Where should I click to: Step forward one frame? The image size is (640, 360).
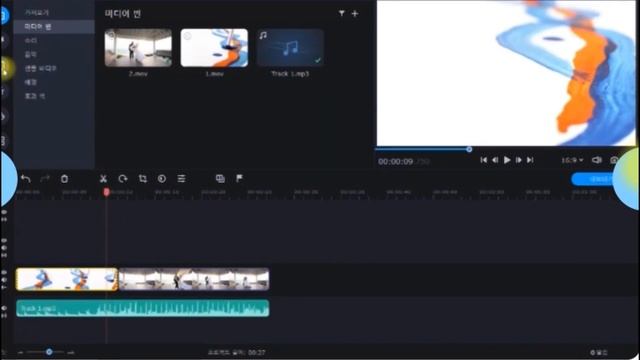(x=518, y=160)
